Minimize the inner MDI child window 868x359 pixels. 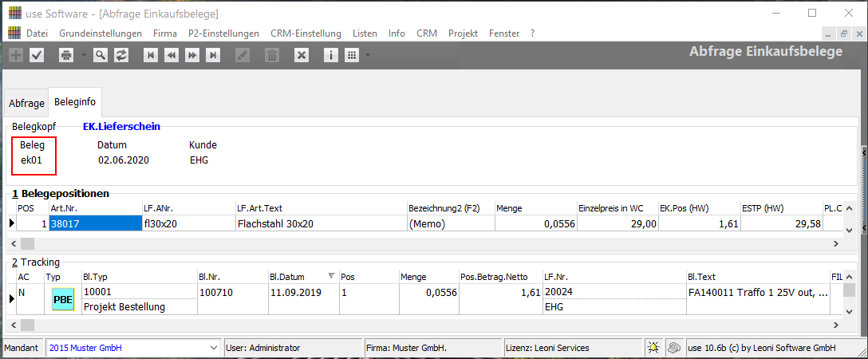point(827,34)
